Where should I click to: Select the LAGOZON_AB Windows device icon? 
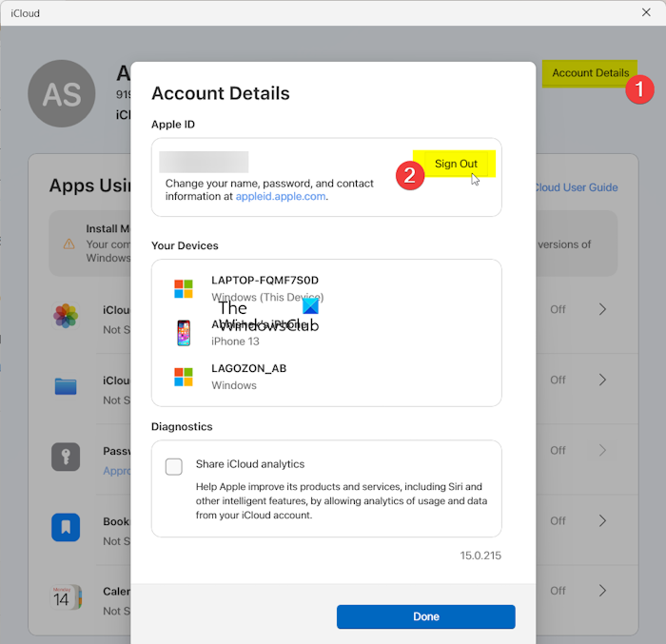[x=184, y=378]
